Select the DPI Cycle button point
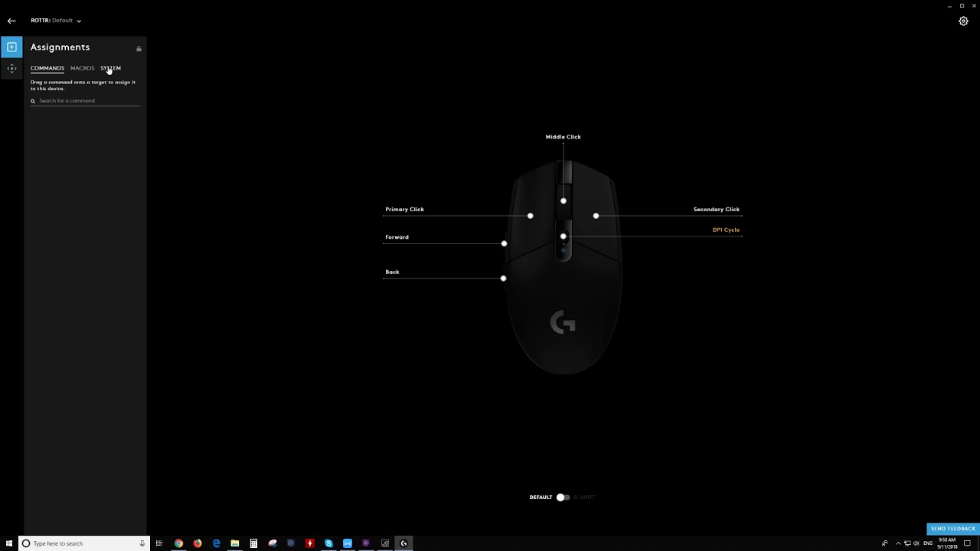The width and height of the screenshot is (980, 551). (563, 236)
